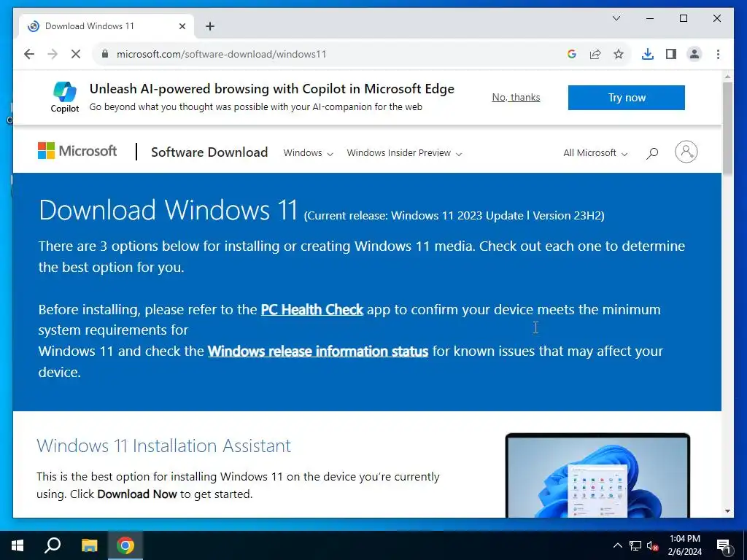
Task: Share this page icon
Action: click(x=595, y=54)
